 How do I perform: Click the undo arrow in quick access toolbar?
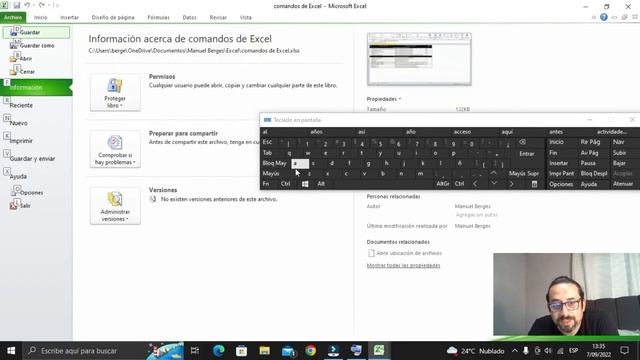pos(27,5)
